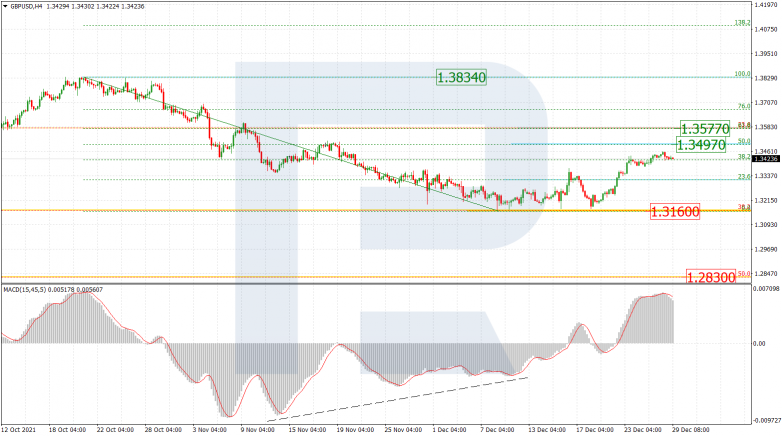Screen dimensions: 782x436
Task: Click the 9 Nov 04:00 time label
Action: [257, 430]
